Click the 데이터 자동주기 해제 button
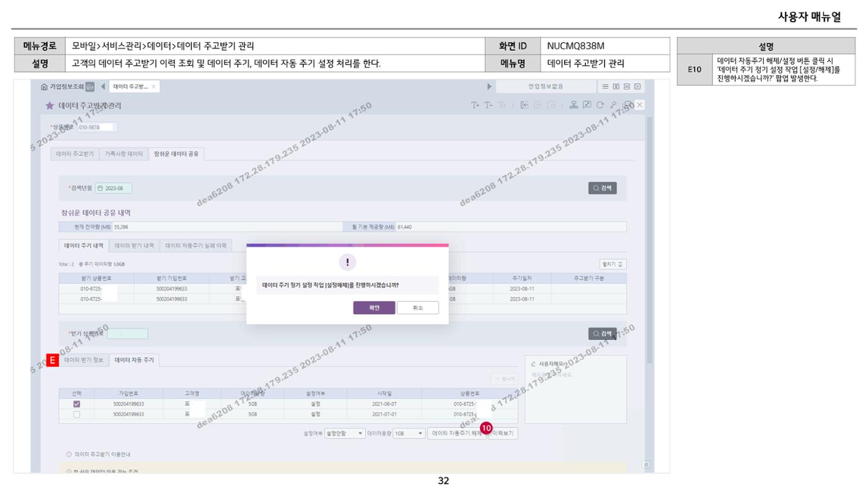 [457, 434]
